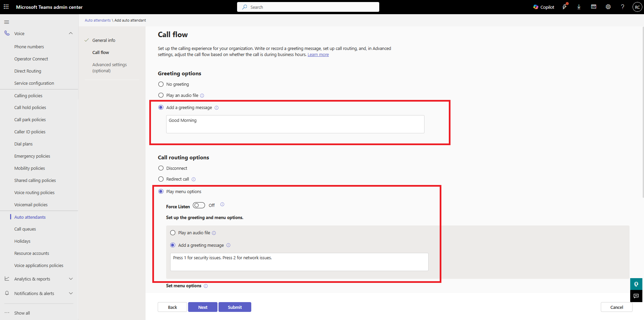Screen dimensions: 644x320
Task: Open Call queues in sidebar
Action: pos(25,229)
